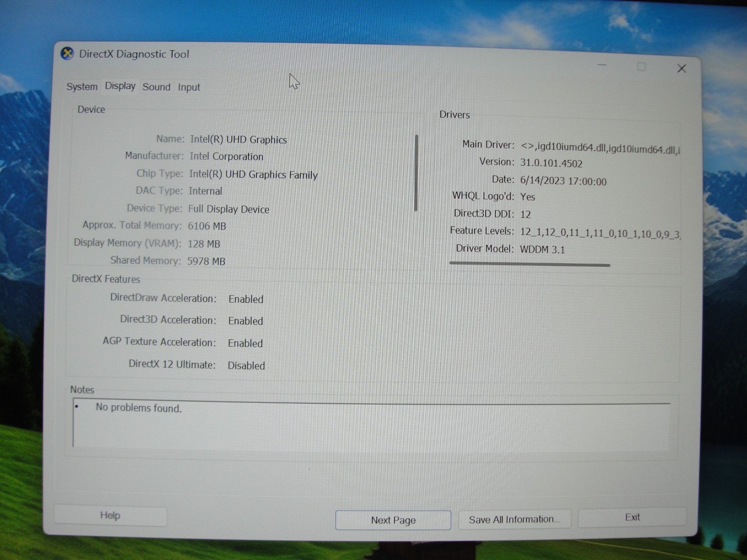Image resolution: width=747 pixels, height=560 pixels.
Task: Click the DirectX Features group label
Action: click(x=106, y=279)
